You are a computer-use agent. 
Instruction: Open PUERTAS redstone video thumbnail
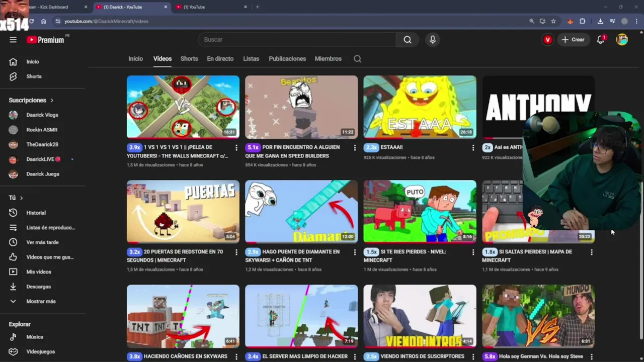(183, 212)
